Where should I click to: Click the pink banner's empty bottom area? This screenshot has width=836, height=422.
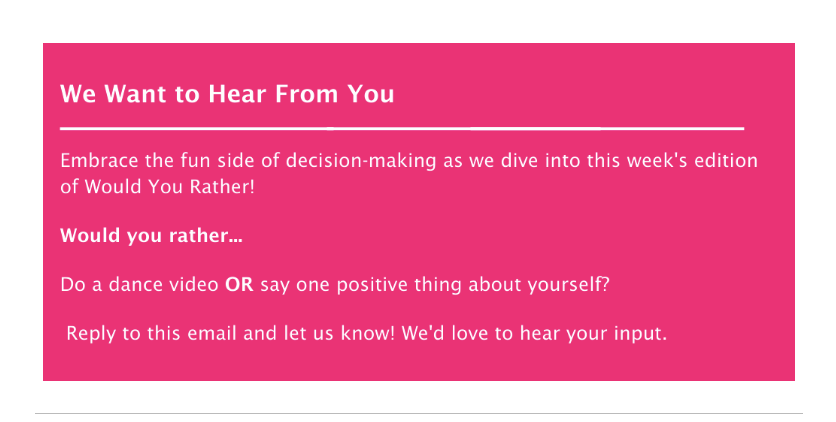[419, 363]
